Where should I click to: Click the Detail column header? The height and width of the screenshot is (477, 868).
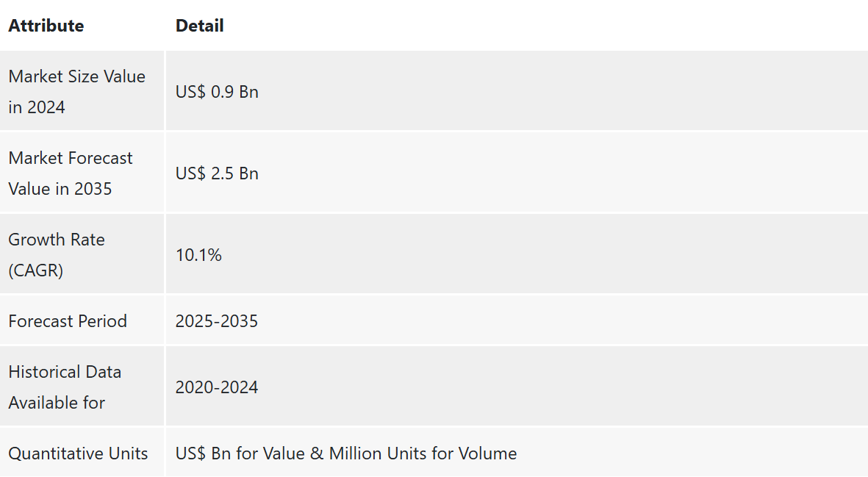click(199, 26)
